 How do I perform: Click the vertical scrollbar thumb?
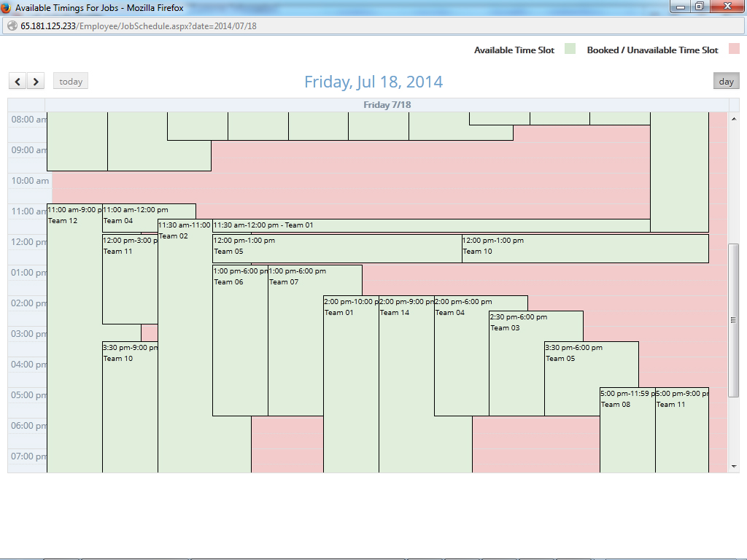click(x=734, y=320)
